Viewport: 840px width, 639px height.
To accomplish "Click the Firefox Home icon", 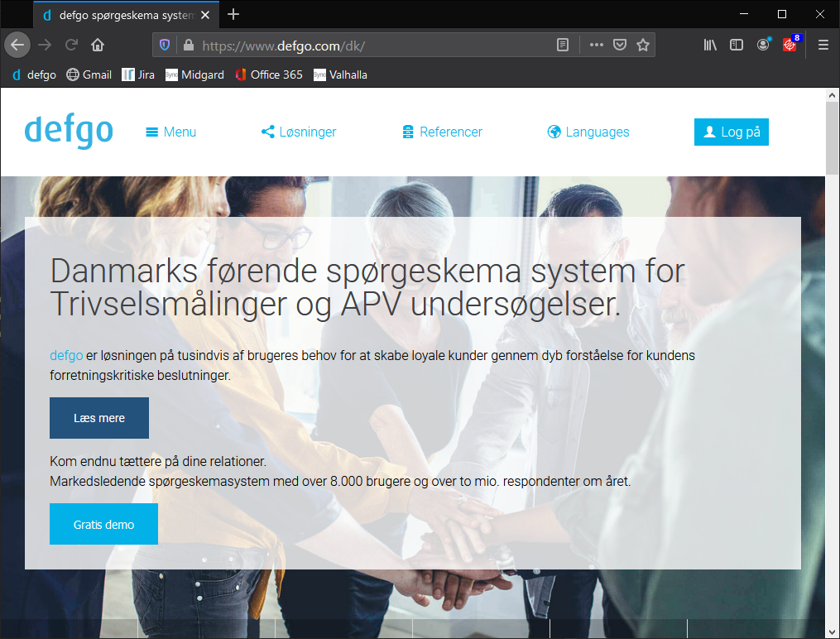I will [x=98, y=45].
